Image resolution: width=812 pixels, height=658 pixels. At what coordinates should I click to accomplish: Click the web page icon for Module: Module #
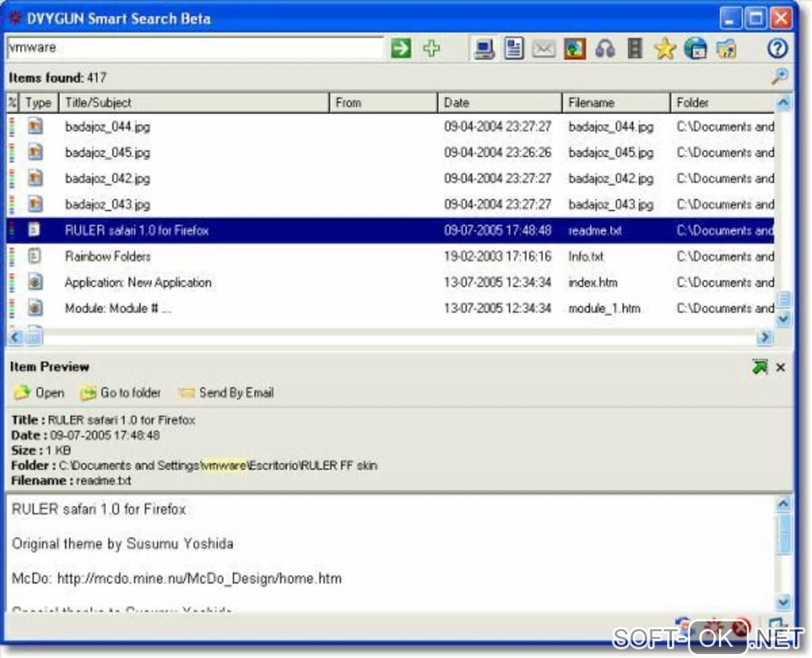click(x=35, y=307)
